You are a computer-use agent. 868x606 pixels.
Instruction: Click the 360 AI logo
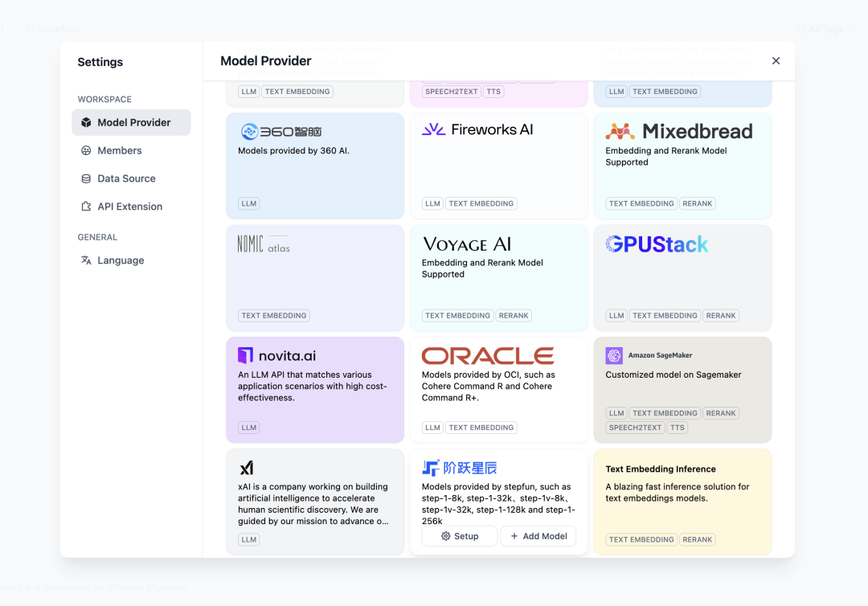point(281,131)
